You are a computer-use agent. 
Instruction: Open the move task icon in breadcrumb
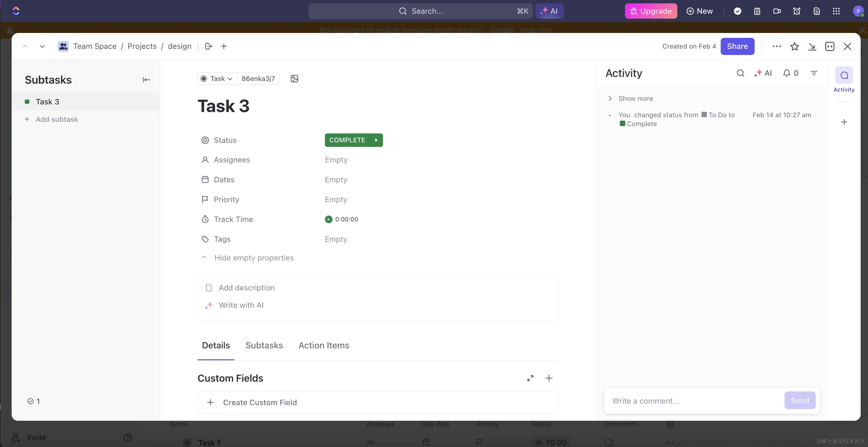(x=208, y=46)
